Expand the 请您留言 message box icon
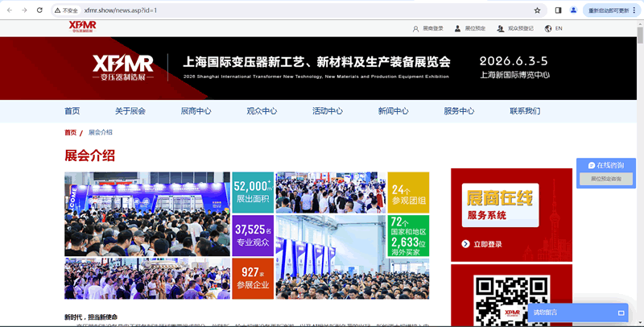The width and height of the screenshot is (644, 327). (621, 313)
